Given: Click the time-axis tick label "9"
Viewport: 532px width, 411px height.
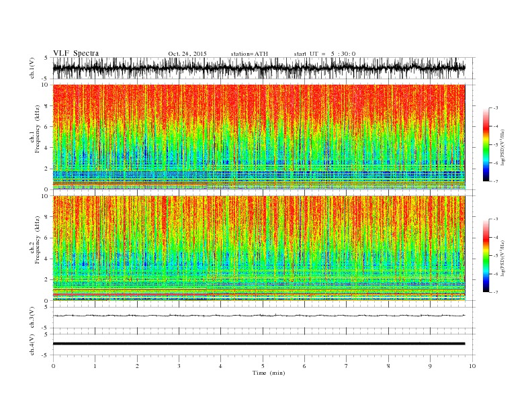Looking at the screenshot, I should (x=430, y=366).
